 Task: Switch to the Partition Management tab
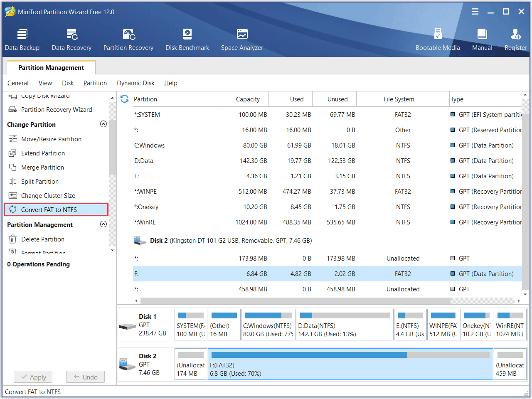(x=51, y=67)
